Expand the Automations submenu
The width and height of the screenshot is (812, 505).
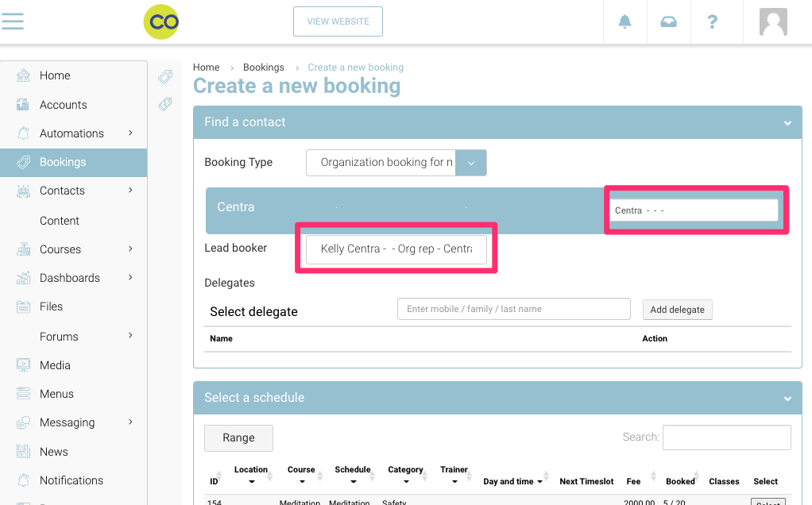(130, 133)
